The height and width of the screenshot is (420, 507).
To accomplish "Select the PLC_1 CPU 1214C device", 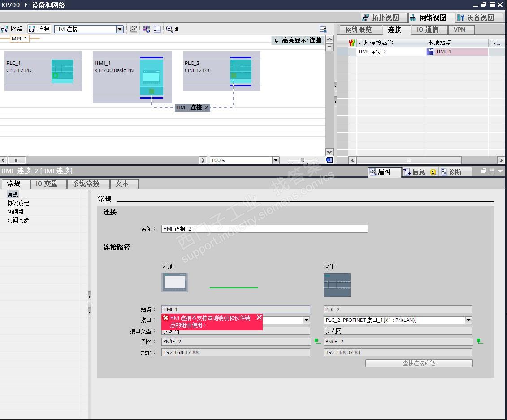I will 43,71.
